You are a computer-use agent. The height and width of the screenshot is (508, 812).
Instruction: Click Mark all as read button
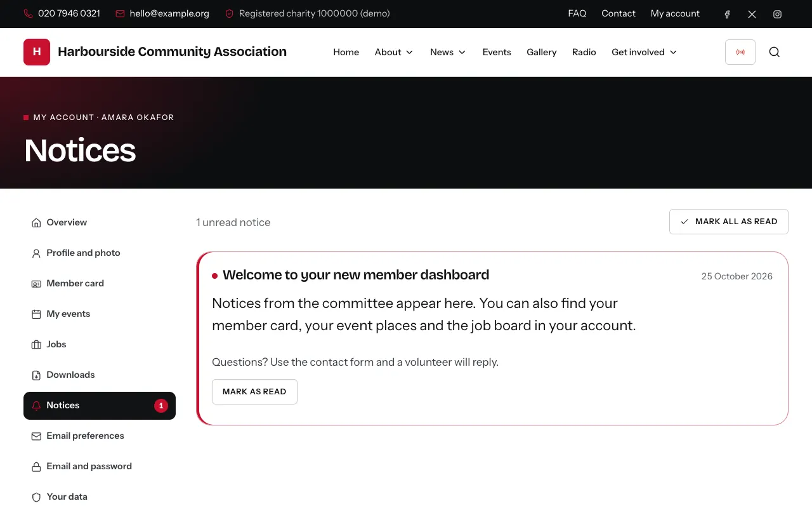(729, 222)
